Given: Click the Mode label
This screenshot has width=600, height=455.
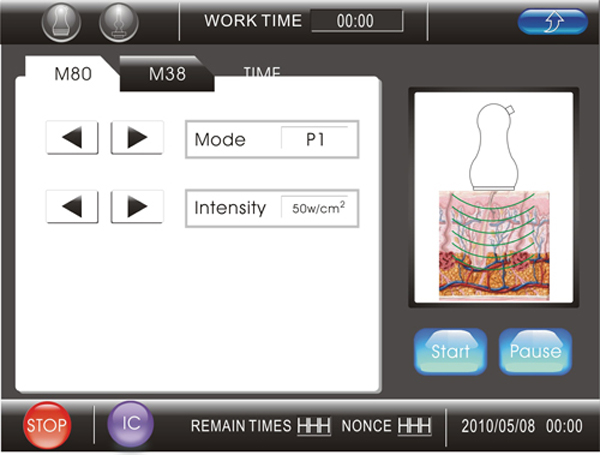Looking at the screenshot, I should [220, 139].
